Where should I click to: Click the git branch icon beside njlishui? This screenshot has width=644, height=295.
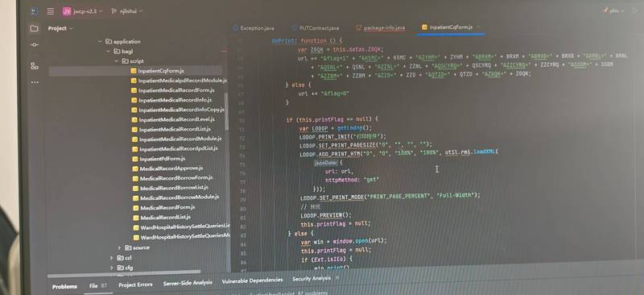tap(114, 11)
